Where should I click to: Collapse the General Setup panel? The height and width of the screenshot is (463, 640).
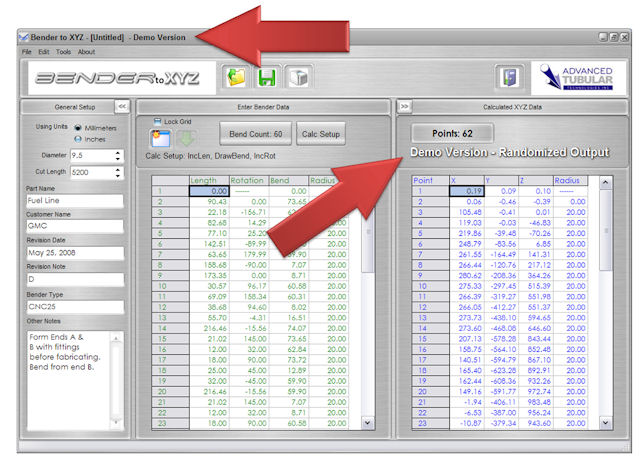tap(121, 105)
